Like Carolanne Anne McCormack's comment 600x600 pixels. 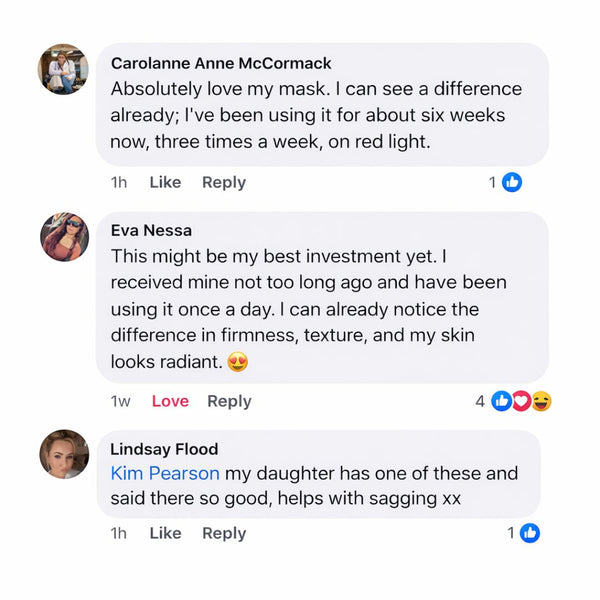(x=165, y=182)
